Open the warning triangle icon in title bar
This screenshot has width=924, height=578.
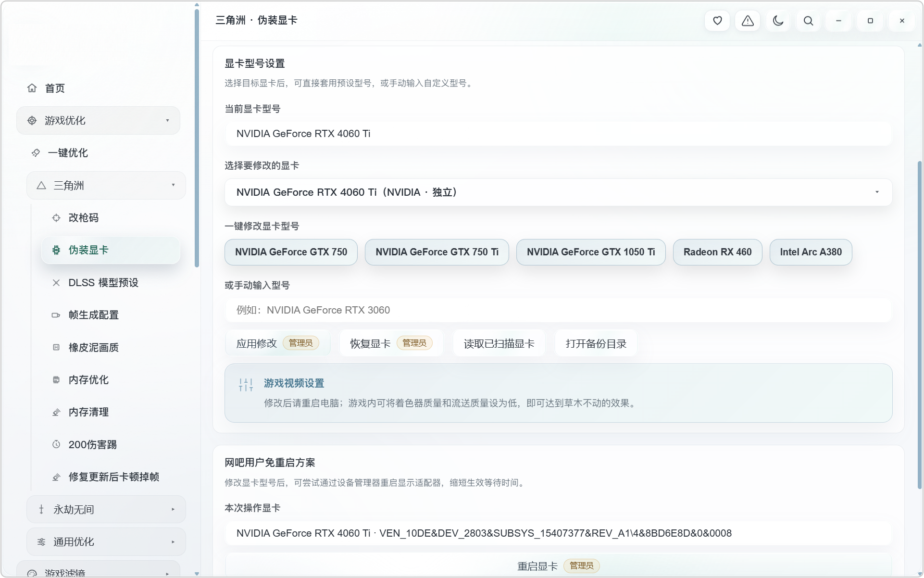pos(748,21)
